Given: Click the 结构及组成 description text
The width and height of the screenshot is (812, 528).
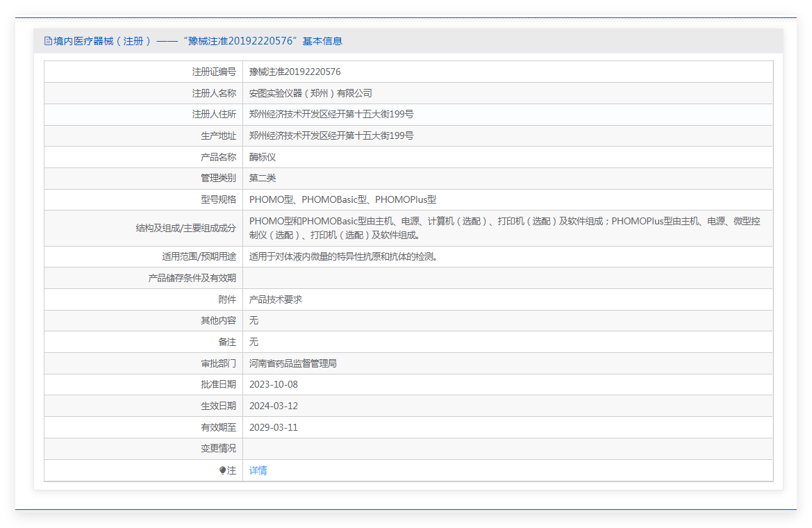Looking at the screenshot, I should coord(505,228).
